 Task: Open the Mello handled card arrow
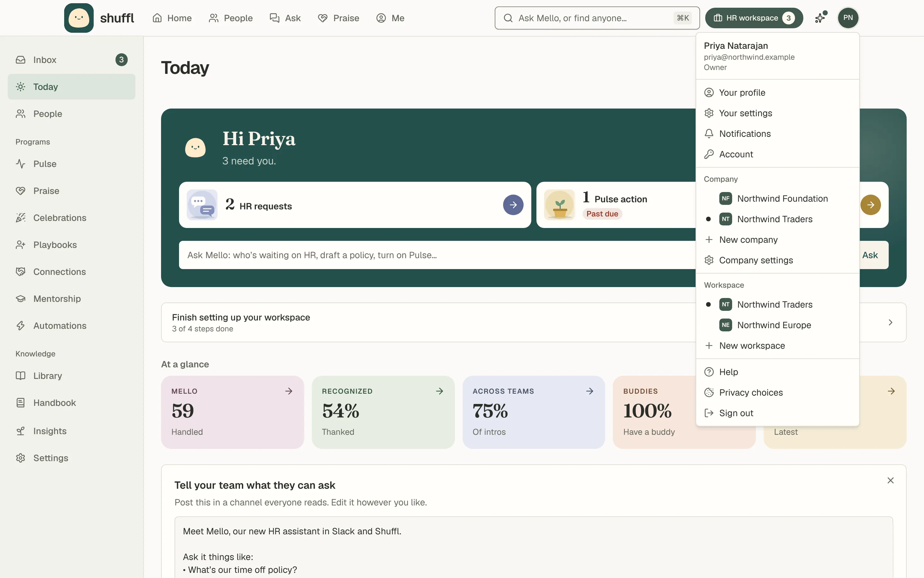tap(289, 391)
